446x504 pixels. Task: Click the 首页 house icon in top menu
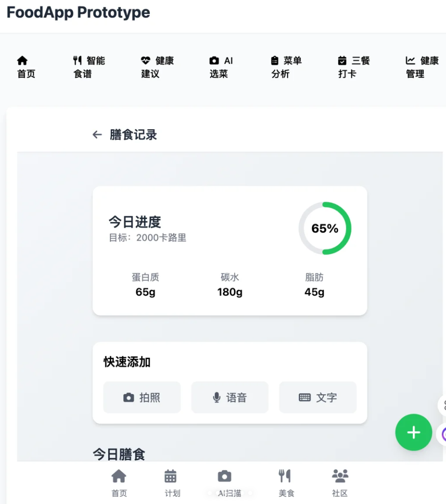pos(22,61)
